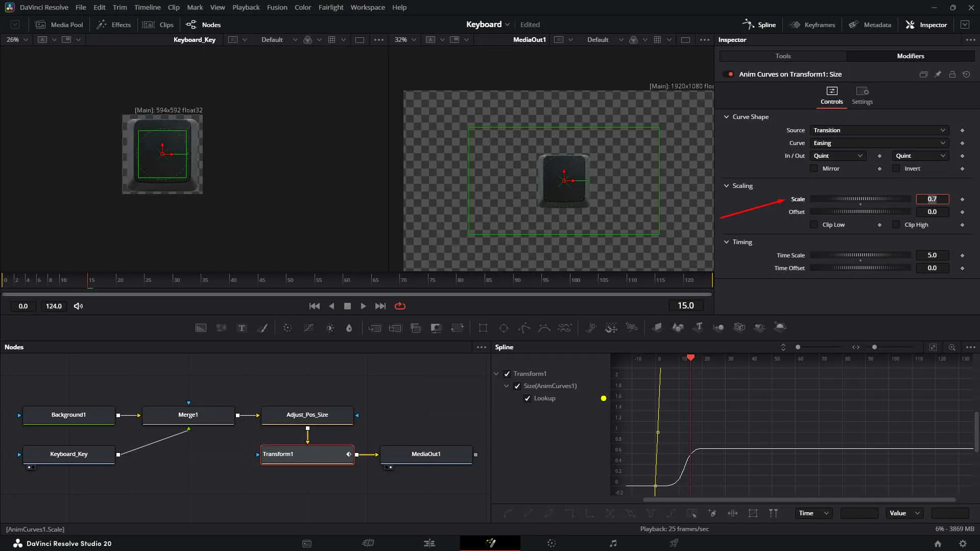Image resolution: width=980 pixels, height=551 pixels.
Task: Collapse the Curve Shape section
Action: (726, 117)
